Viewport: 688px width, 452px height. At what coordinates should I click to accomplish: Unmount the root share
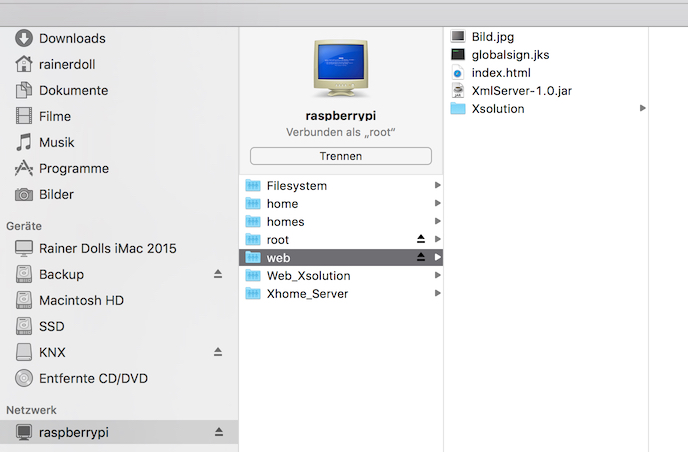[421, 240]
